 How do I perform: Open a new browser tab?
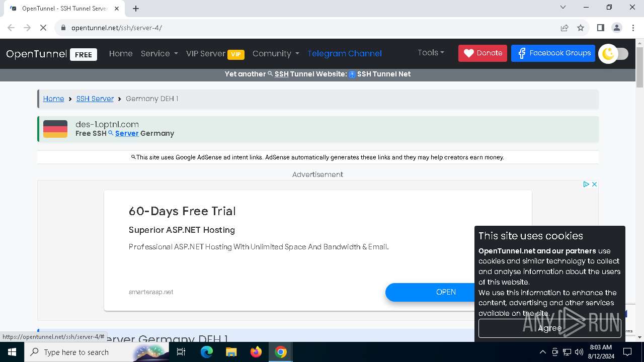136,9
